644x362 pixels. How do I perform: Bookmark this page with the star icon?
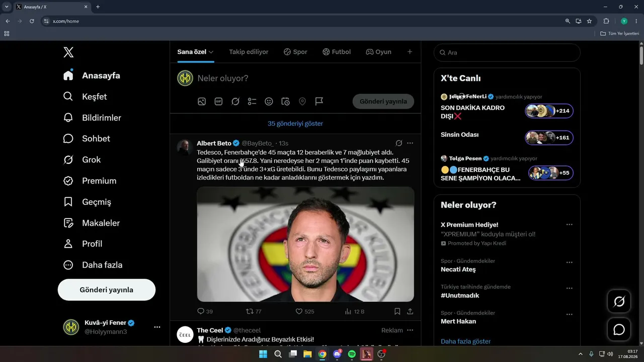589,21
